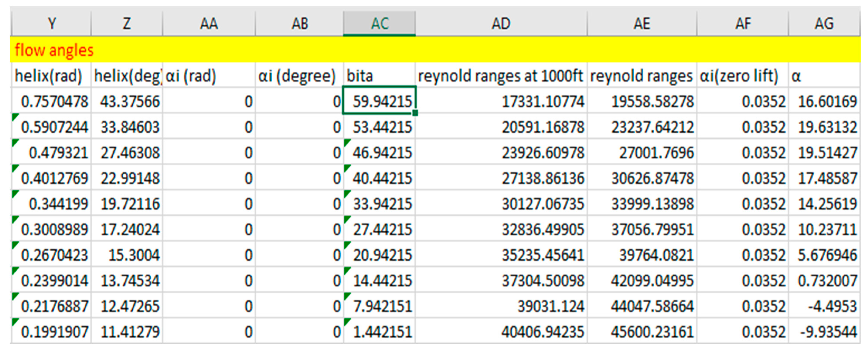Select column header AC
The image size is (868, 351).
(379, 23)
